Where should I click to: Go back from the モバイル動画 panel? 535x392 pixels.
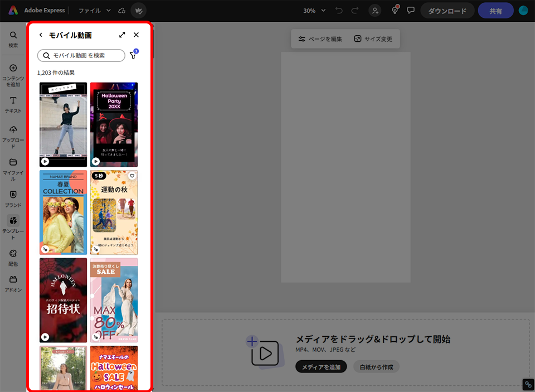(x=41, y=35)
